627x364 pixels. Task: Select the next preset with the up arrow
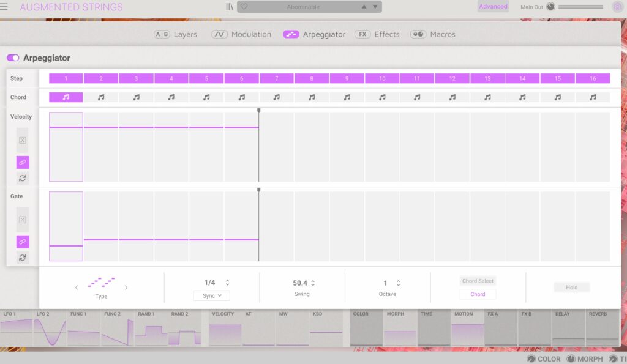(364, 7)
